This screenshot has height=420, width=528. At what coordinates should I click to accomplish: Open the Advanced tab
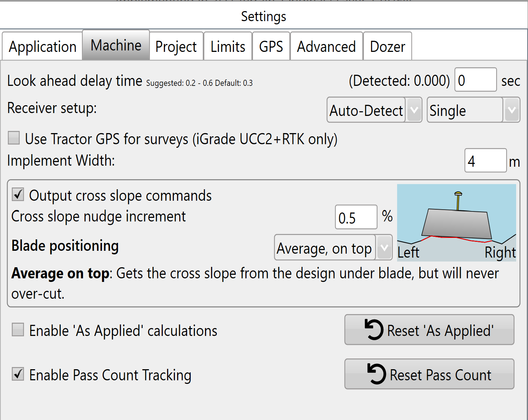pos(326,47)
